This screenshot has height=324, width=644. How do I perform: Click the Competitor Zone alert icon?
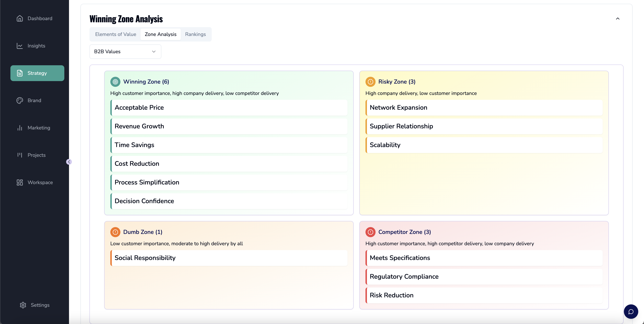[x=370, y=232]
